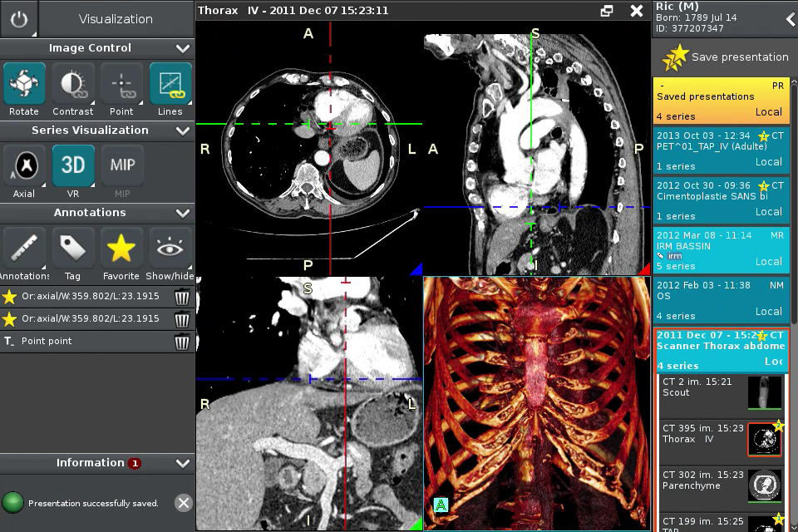The image size is (798, 532).
Task: Open 2012 Oct 30 Cimentoplastie study
Action: (722, 200)
